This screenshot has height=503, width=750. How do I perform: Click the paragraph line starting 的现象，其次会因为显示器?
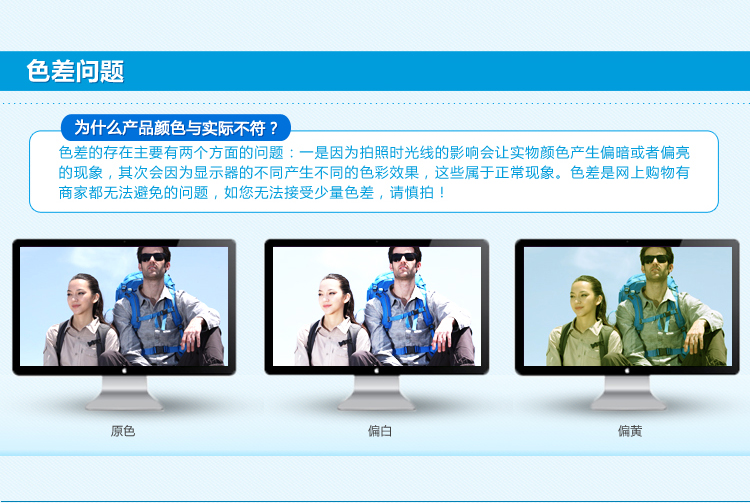[x=374, y=173]
